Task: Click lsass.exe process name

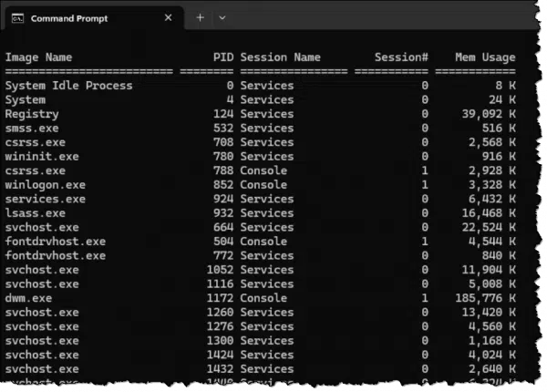Action: coord(36,212)
